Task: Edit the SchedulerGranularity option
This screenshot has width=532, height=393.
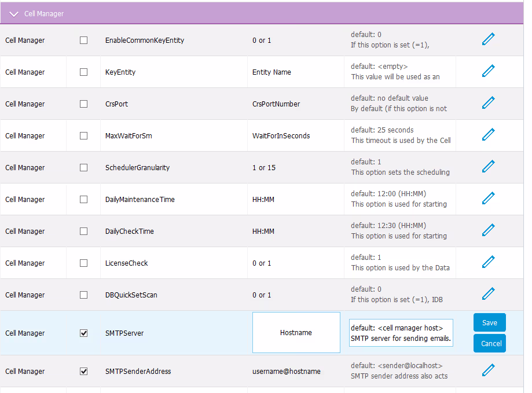Action: pos(489,167)
